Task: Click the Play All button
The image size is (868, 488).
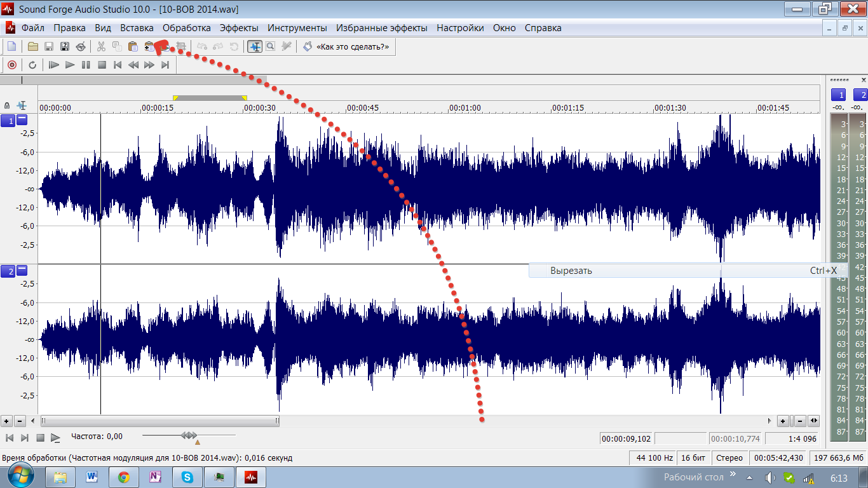Action: point(54,65)
